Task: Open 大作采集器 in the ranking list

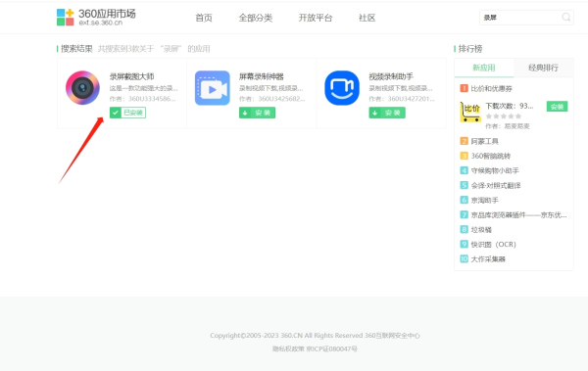Action: pyautogui.click(x=488, y=259)
